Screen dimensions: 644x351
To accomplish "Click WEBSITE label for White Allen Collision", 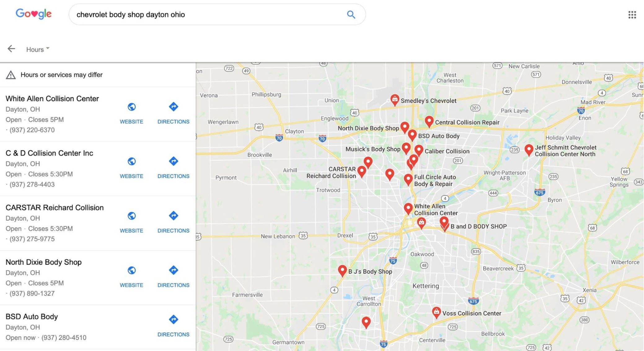I will (131, 122).
